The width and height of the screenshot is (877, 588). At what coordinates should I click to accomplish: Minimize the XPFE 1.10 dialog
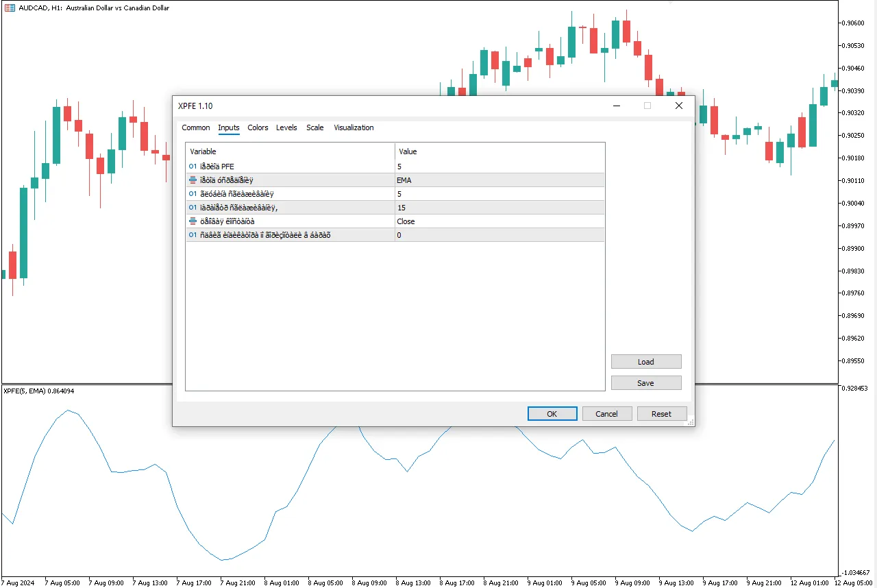[617, 106]
